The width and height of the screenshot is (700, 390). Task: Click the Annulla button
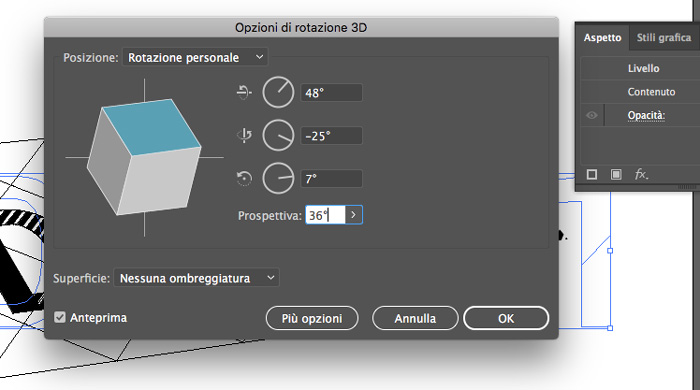click(415, 318)
